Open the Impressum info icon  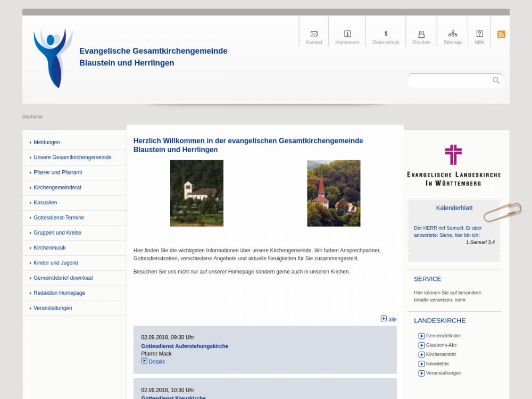click(347, 34)
